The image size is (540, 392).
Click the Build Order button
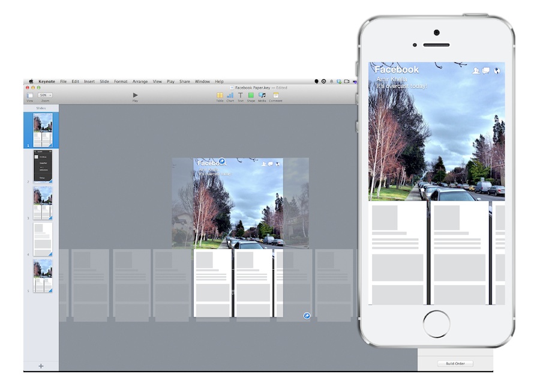click(x=455, y=363)
